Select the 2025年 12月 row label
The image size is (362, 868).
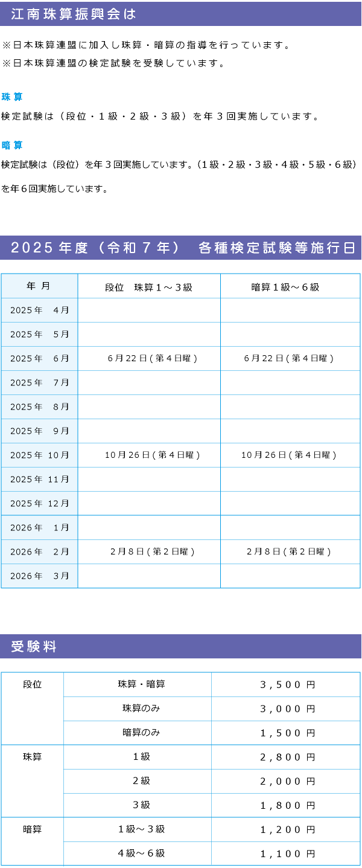pyautogui.click(x=39, y=503)
